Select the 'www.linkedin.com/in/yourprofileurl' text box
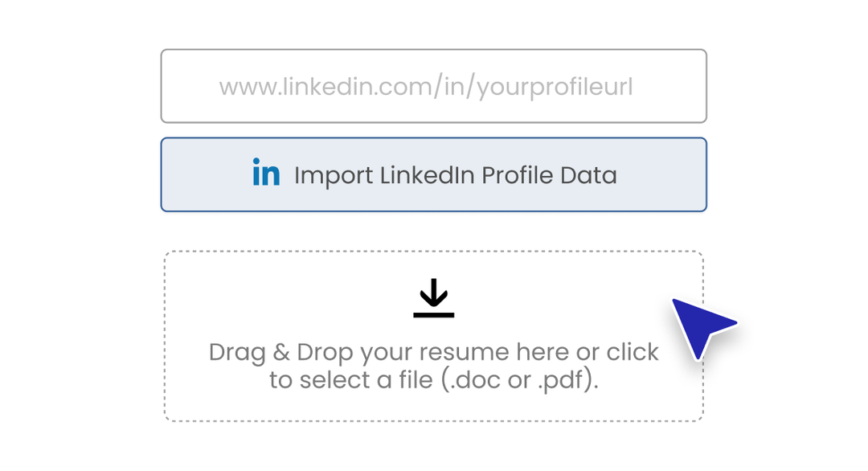The height and width of the screenshot is (471, 868). point(433,85)
